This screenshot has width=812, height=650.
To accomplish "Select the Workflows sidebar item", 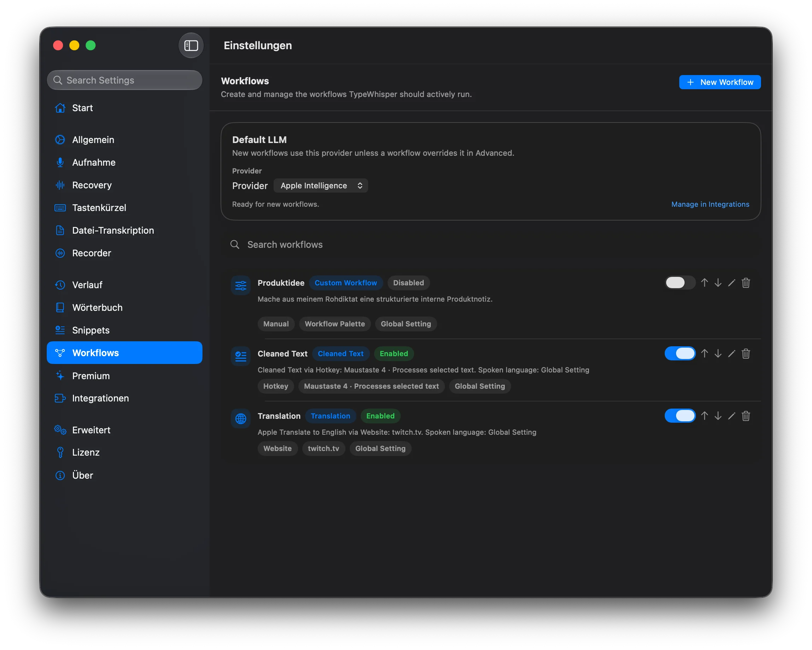I will coord(124,353).
